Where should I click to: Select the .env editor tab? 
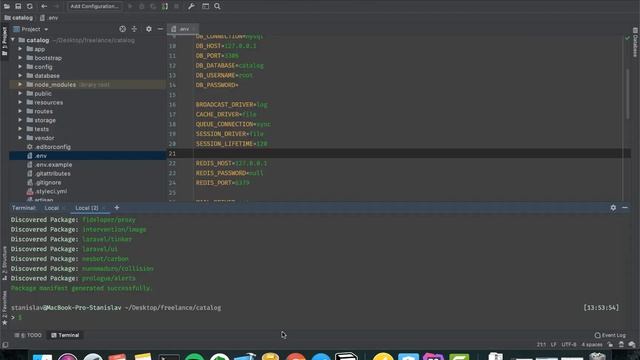pyautogui.click(x=182, y=29)
